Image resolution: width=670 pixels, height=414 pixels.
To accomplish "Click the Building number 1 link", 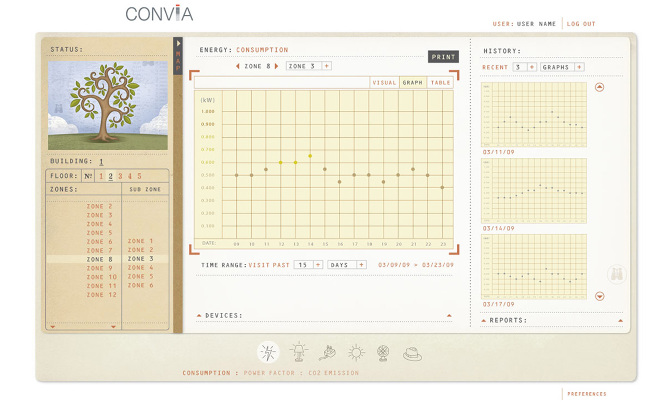I will 101,161.
